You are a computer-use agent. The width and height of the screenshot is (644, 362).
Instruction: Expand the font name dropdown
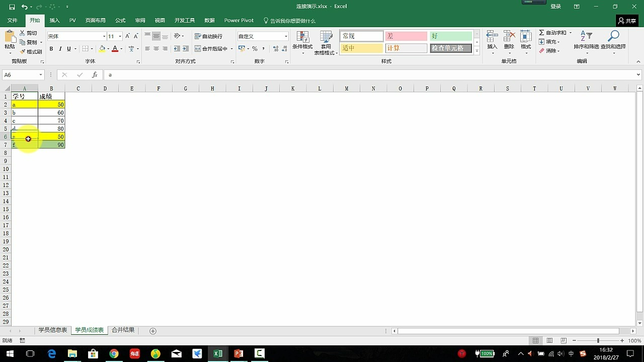tap(103, 36)
